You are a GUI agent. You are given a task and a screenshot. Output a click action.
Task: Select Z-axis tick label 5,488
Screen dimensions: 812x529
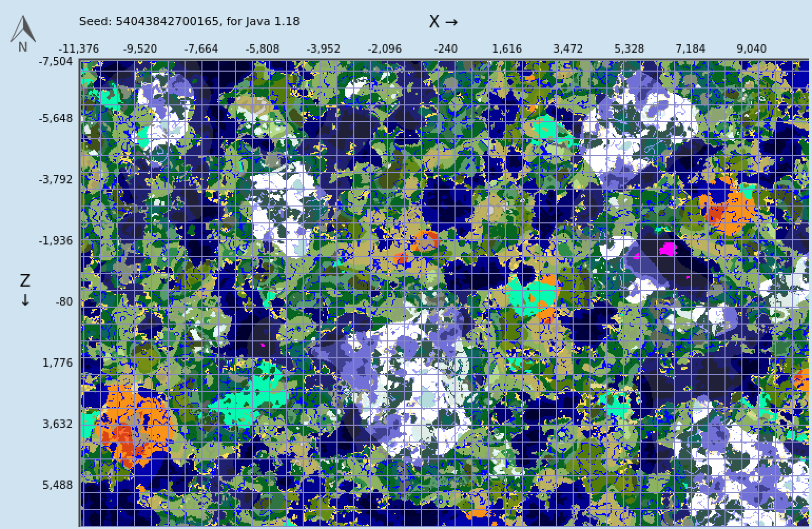click(57, 485)
